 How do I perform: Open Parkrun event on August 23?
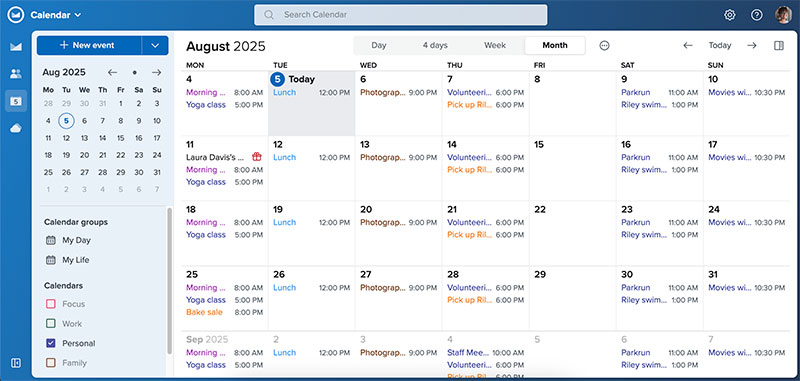[x=659, y=222]
